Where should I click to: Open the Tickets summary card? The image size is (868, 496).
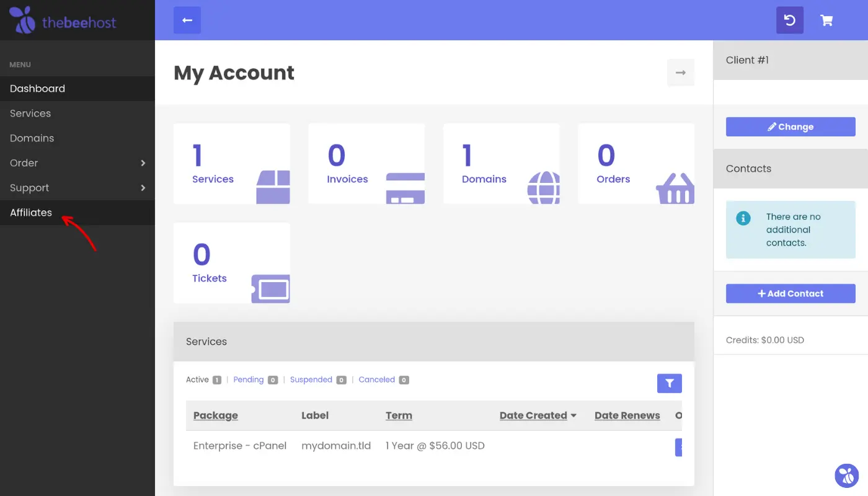(x=231, y=263)
